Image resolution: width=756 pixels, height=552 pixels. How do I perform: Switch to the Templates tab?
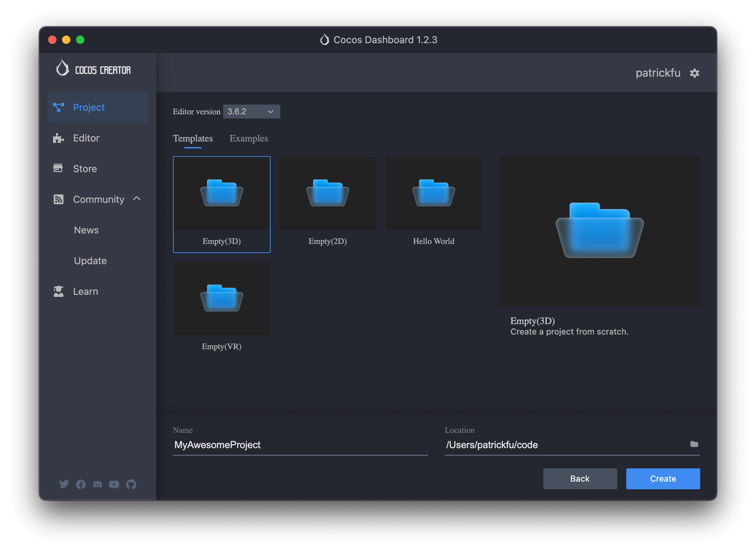(x=193, y=138)
